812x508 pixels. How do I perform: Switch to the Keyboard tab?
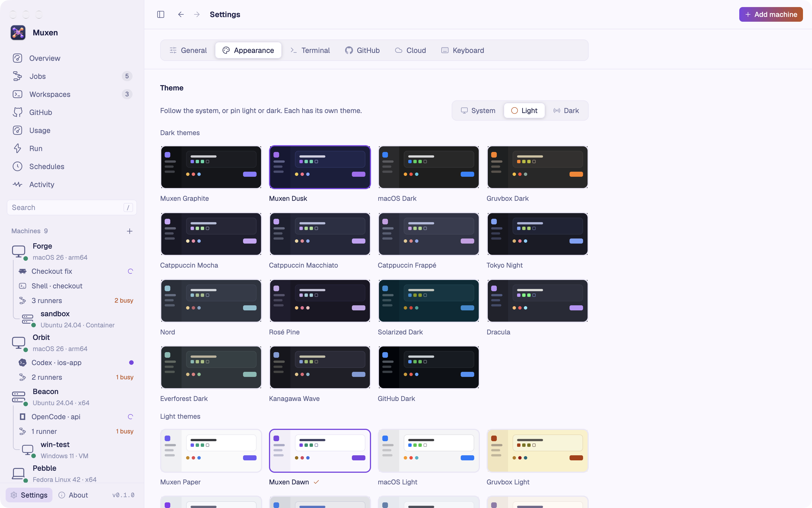(x=463, y=50)
